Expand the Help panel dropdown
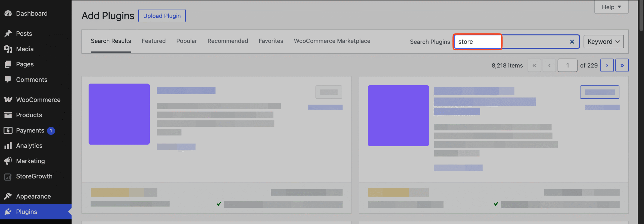This screenshot has width=644, height=224. tap(611, 7)
